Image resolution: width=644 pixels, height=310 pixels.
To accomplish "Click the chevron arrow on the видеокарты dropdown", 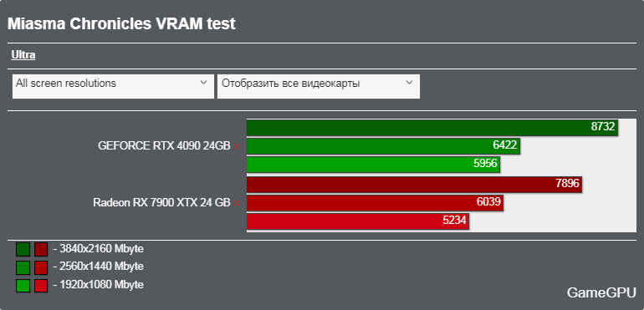I will click(x=409, y=83).
